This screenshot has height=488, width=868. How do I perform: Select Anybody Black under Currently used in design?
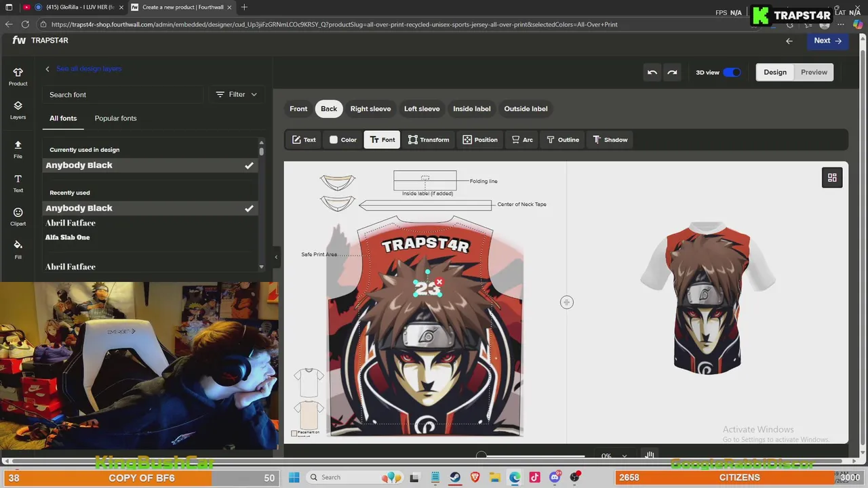149,165
